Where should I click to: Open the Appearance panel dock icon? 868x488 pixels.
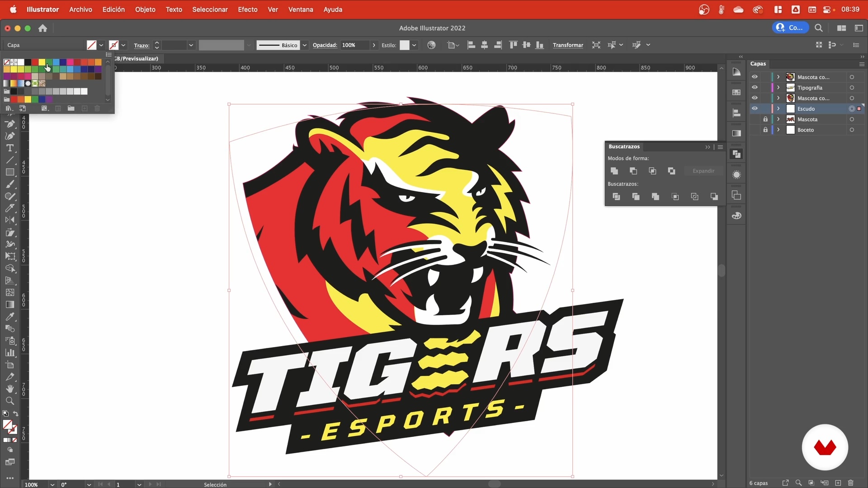coord(736,175)
